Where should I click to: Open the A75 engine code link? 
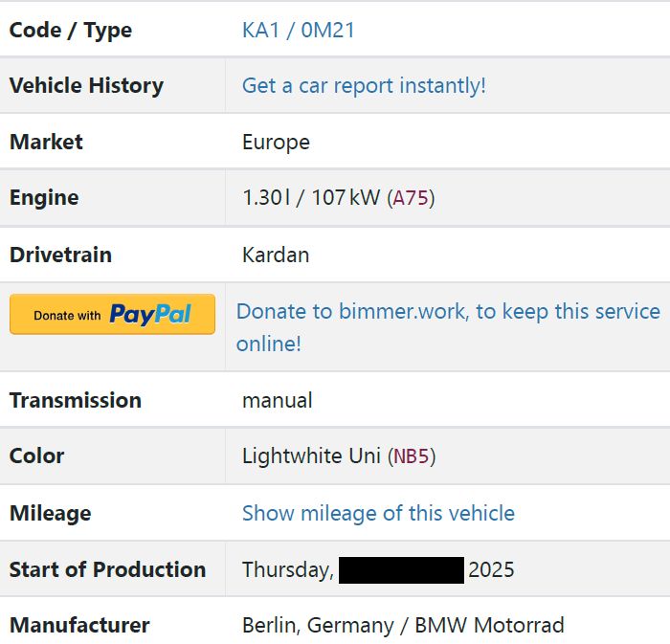[x=412, y=198]
